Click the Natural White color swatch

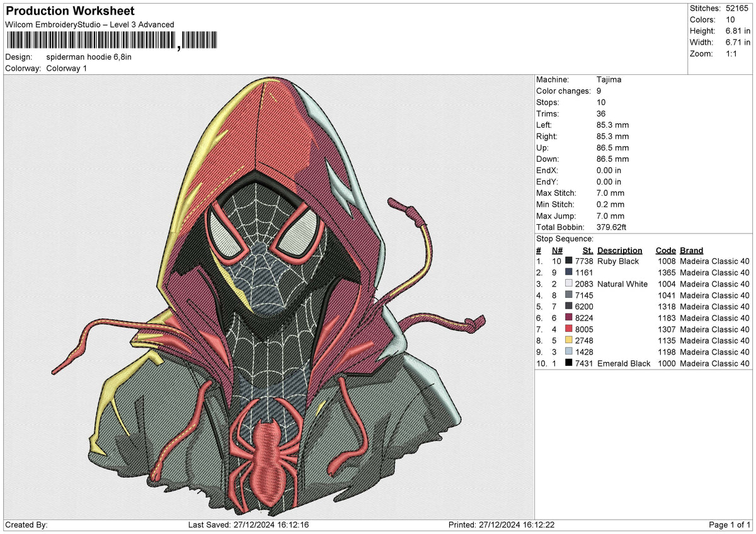(569, 284)
